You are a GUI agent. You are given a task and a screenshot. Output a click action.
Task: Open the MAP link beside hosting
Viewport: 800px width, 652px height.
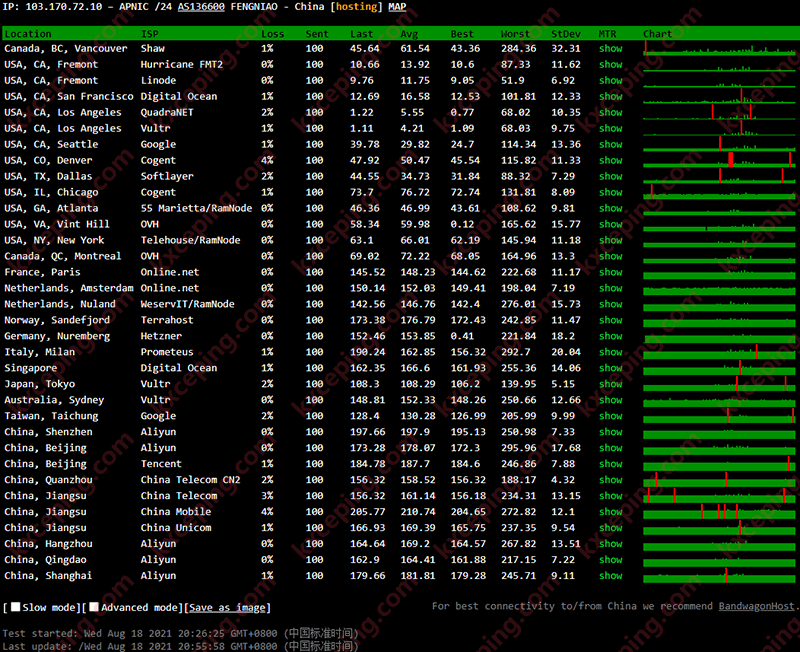click(x=397, y=7)
